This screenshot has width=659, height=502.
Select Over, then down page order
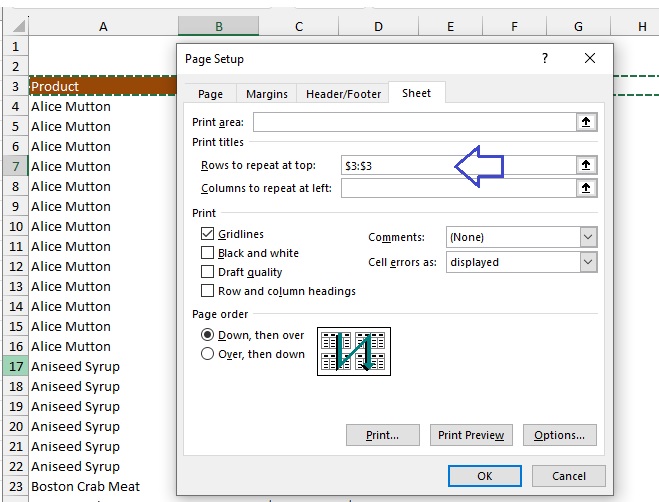[207, 354]
